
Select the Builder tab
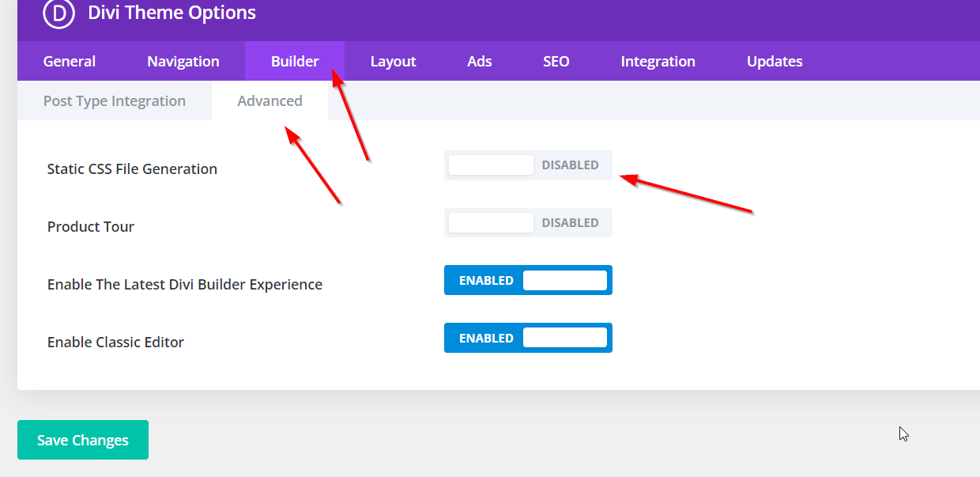[x=295, y=62]
